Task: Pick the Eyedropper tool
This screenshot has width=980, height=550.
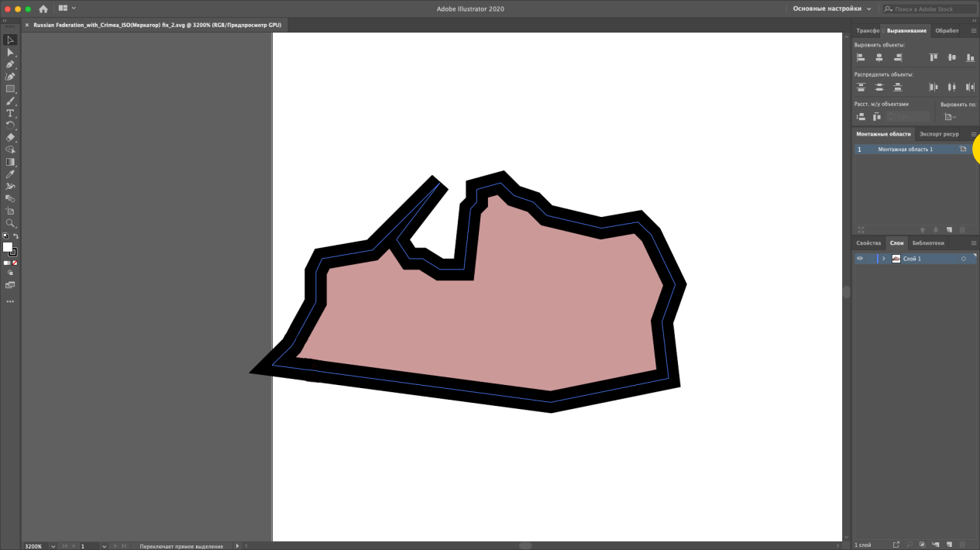Action: click(x=10, y=174)
